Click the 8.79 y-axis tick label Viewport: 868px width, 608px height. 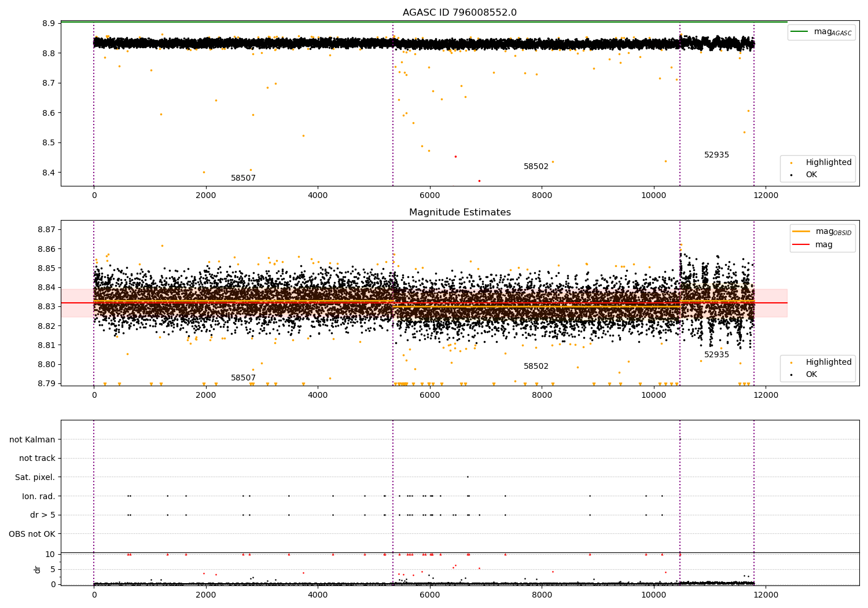(x=46, y=383)
